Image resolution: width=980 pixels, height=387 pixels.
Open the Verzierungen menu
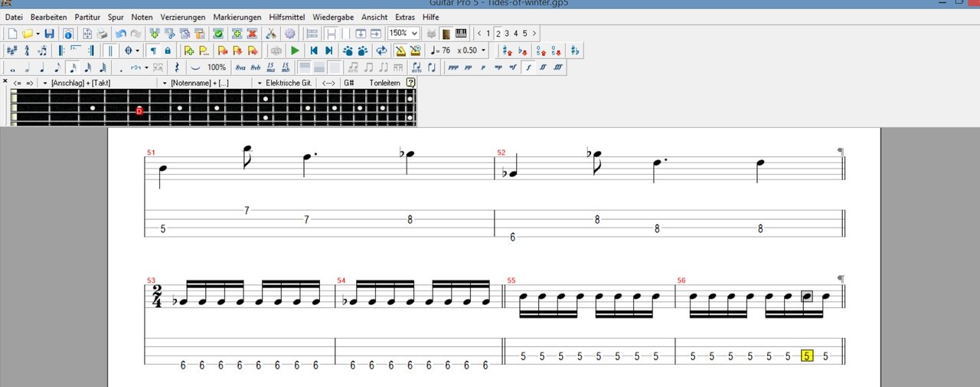(x=183, y=16)
